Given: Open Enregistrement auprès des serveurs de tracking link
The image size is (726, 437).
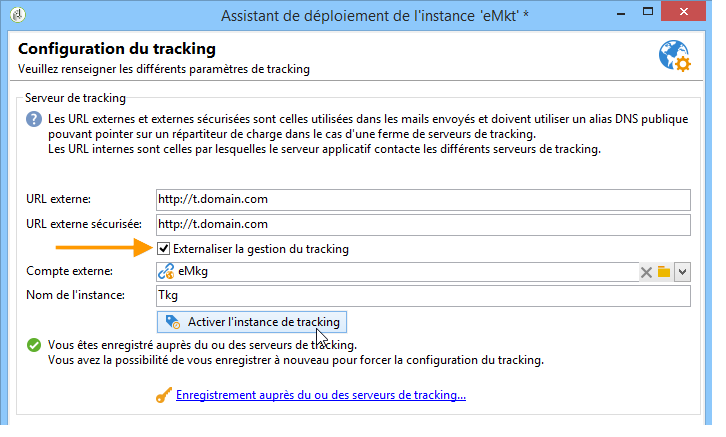Looking at the screenshot, I should click(x=321, y=395).
